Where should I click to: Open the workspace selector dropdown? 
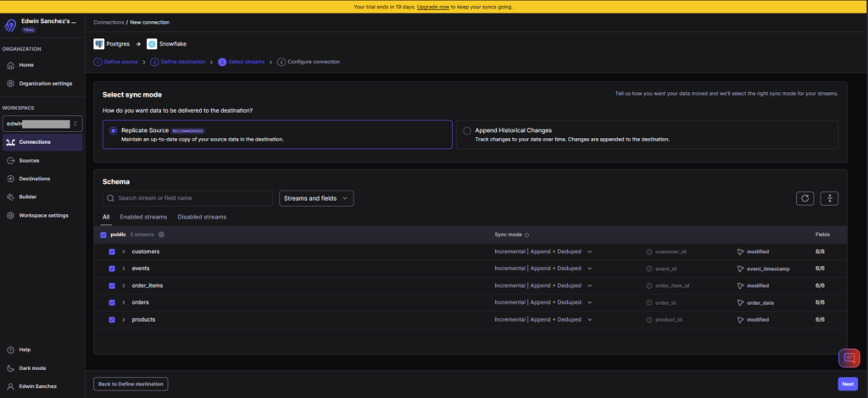(x=42, y=124)
